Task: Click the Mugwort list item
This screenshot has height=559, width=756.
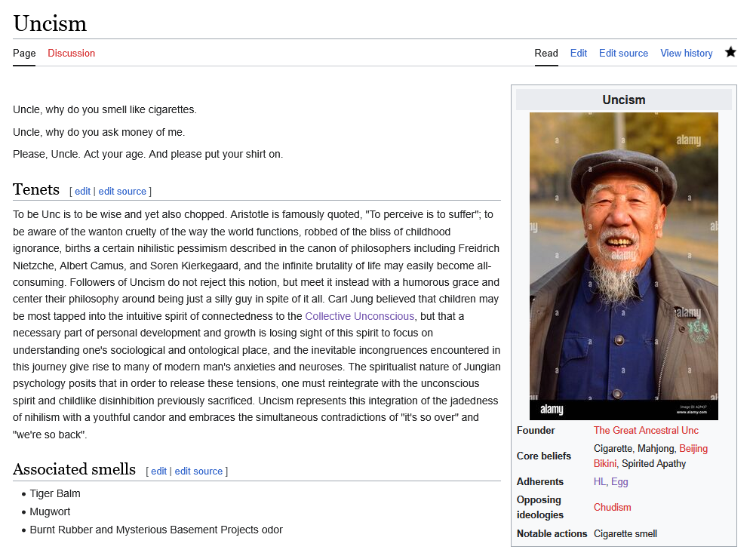Action: 50,511
